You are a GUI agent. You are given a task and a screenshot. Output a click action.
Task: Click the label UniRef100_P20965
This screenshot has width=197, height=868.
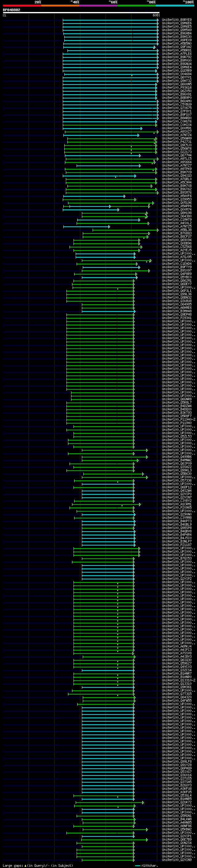point(177,507)
